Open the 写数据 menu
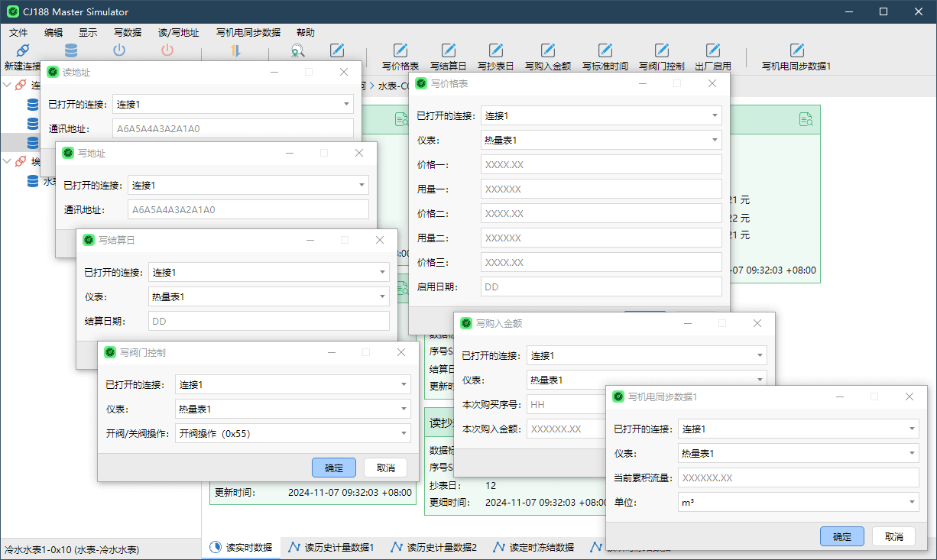937x560 pixels. pos(127,32)
